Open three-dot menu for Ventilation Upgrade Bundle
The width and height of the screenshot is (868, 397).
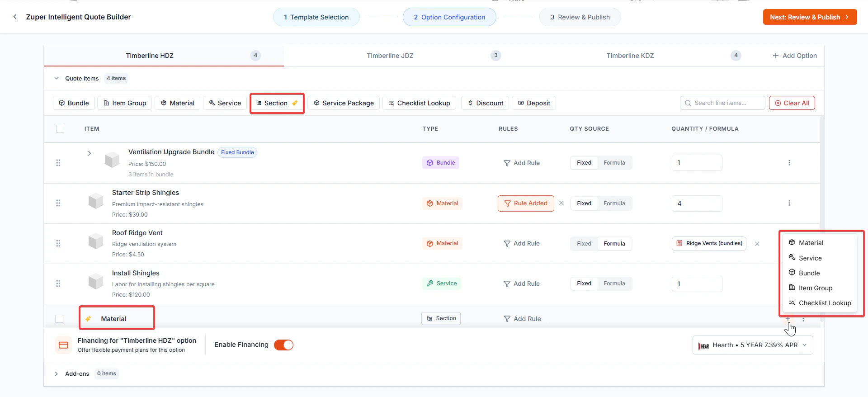pyautogui.click(x=789, y=163)
